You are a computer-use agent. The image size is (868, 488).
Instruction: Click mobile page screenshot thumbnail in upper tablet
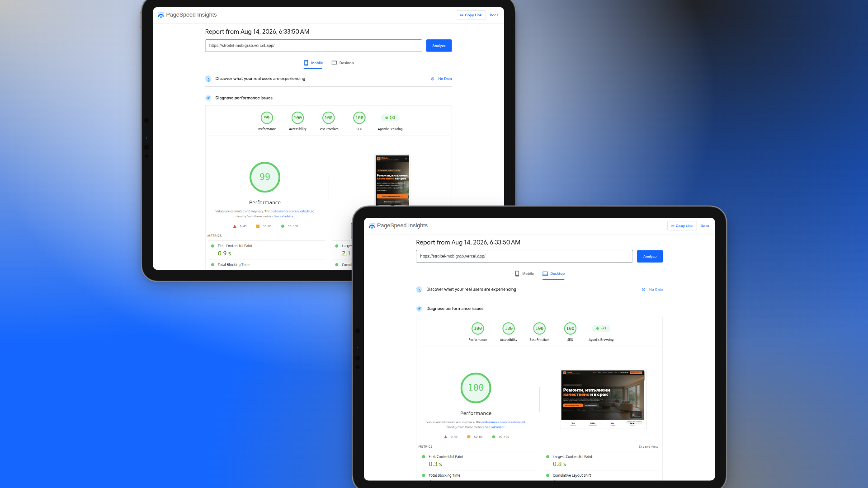(x=392, y=180)
